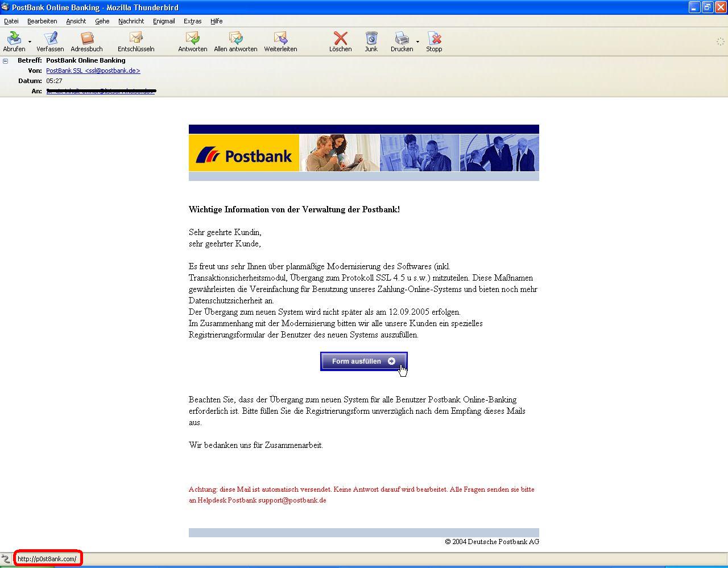
Task: Collapse the message header details
Action: (x=5, y=60)
